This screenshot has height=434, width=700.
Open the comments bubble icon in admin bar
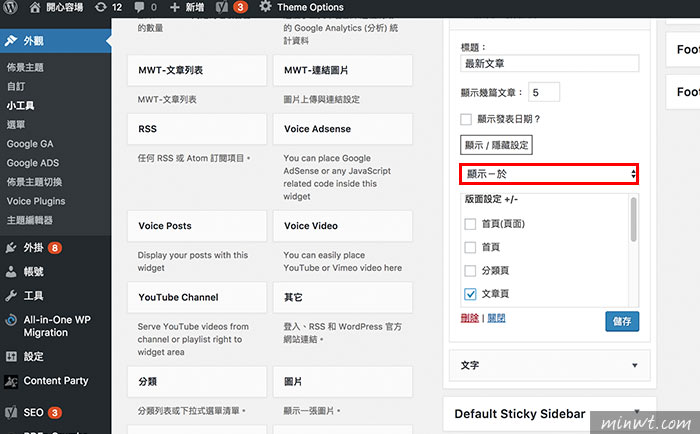(140, 7)
